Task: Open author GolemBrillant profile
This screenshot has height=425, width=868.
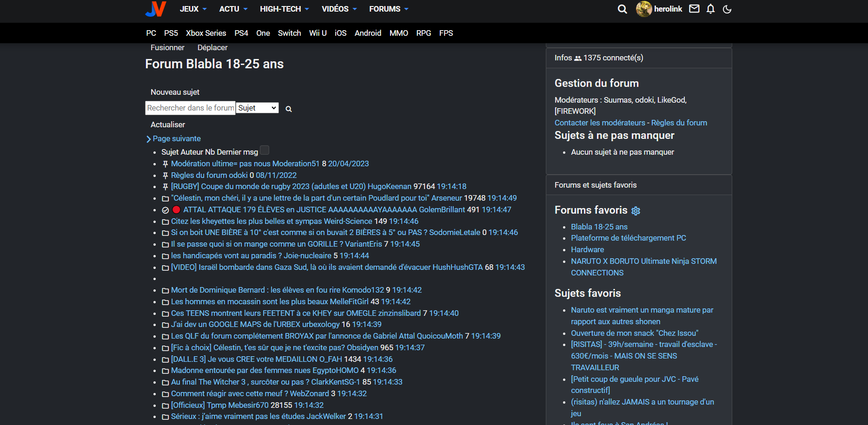Action: pos(442,209)
